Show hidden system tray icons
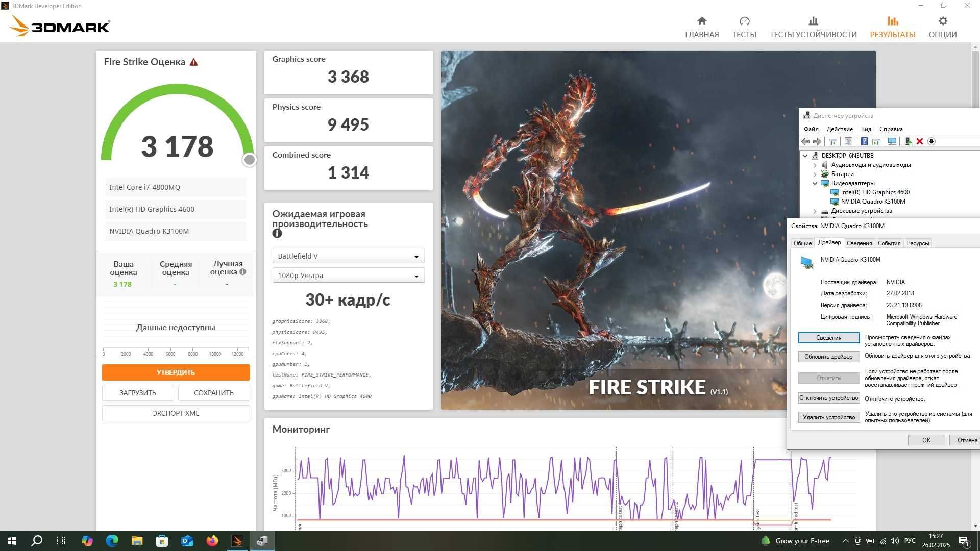Viewport: 980px width, 551px height. click(x=846, y=541)
